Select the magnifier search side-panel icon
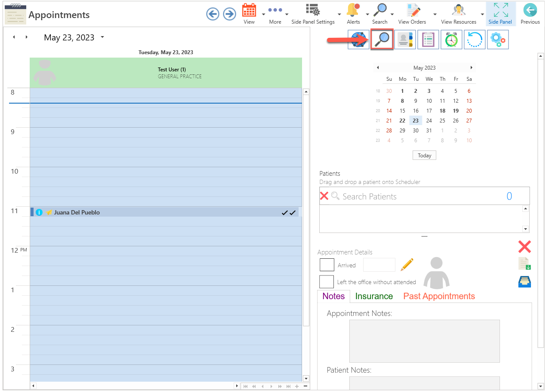The image size is (546, 392). coord(382,40)
